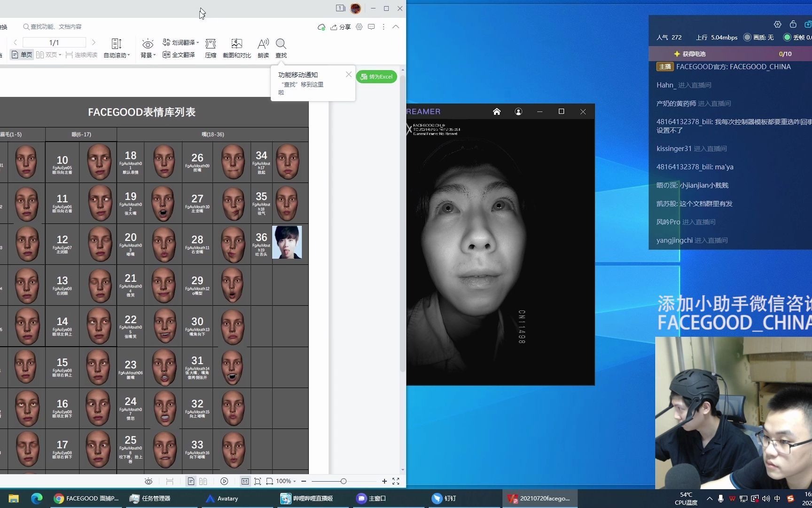Open 全文翻译 full-text translation
The image size is (812, 508).
click(179, 55)
